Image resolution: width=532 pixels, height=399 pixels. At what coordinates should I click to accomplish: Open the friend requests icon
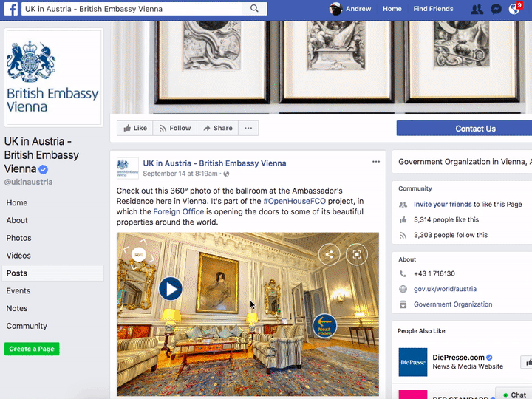click(477, 9)
